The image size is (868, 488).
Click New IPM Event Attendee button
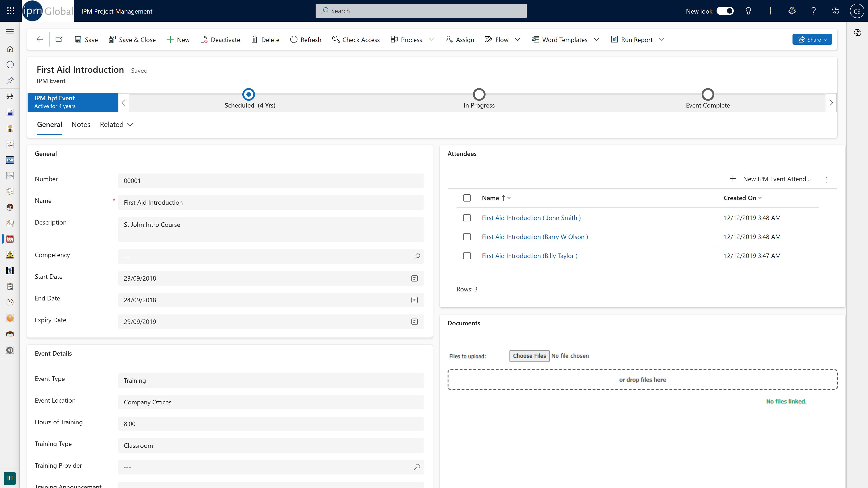pos(770,179)
